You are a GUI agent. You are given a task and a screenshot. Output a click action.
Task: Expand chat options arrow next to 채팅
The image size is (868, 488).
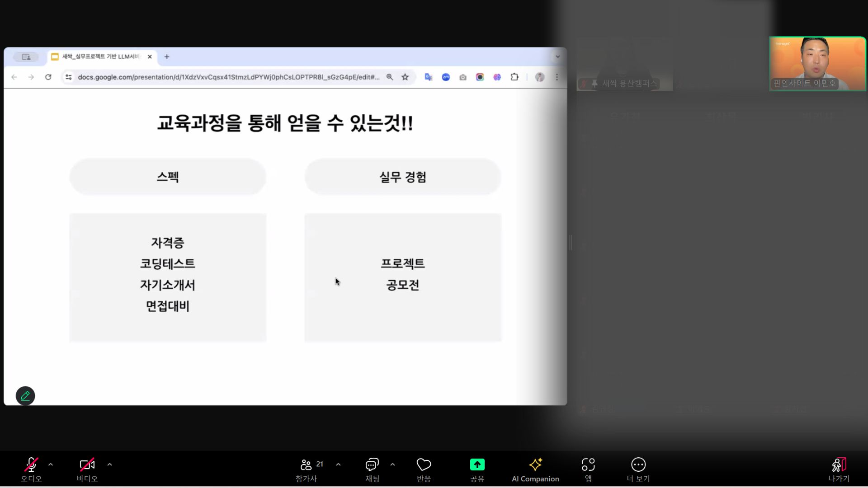(x=392, y=465)
